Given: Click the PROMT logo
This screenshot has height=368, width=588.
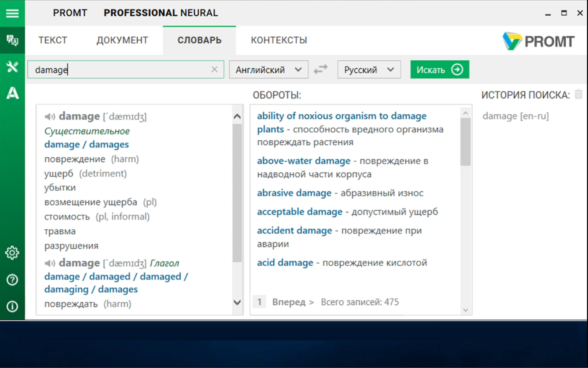Looking at the screenshot, I should tap(538, 41).
